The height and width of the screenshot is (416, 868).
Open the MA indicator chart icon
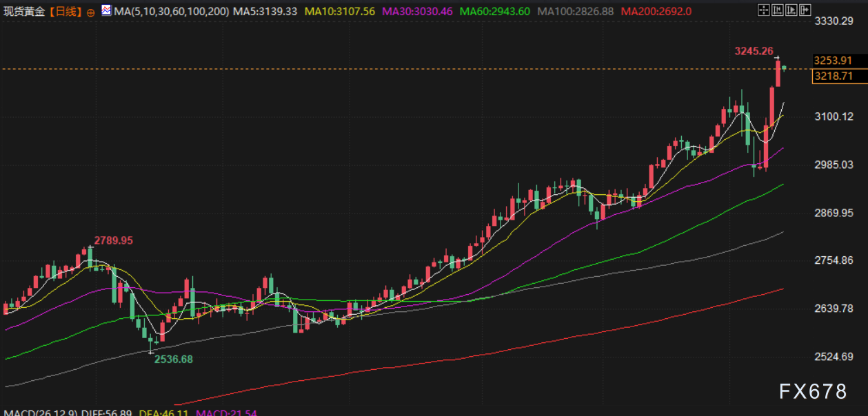(105, 11)
